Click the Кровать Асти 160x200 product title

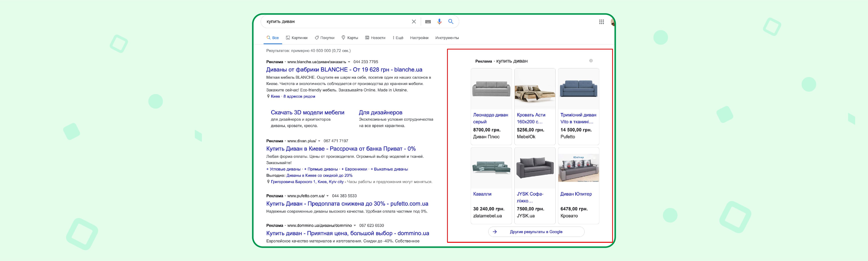(x=531, y=118)
